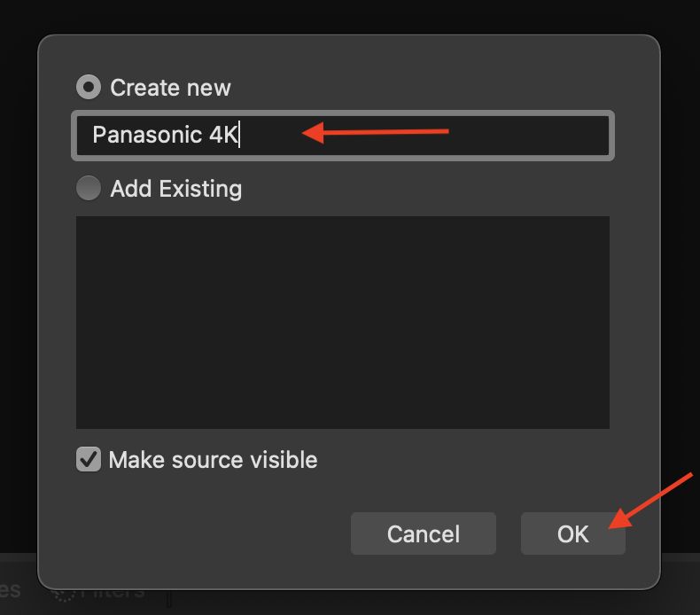Screen dimensions: 700x615
Task: Click the Create new label text
Action: pos(170,88)
